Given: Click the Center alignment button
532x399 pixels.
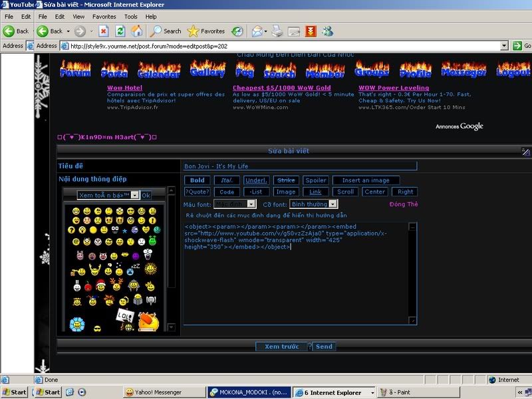Looking at the screenshot, I should (374, 192).
